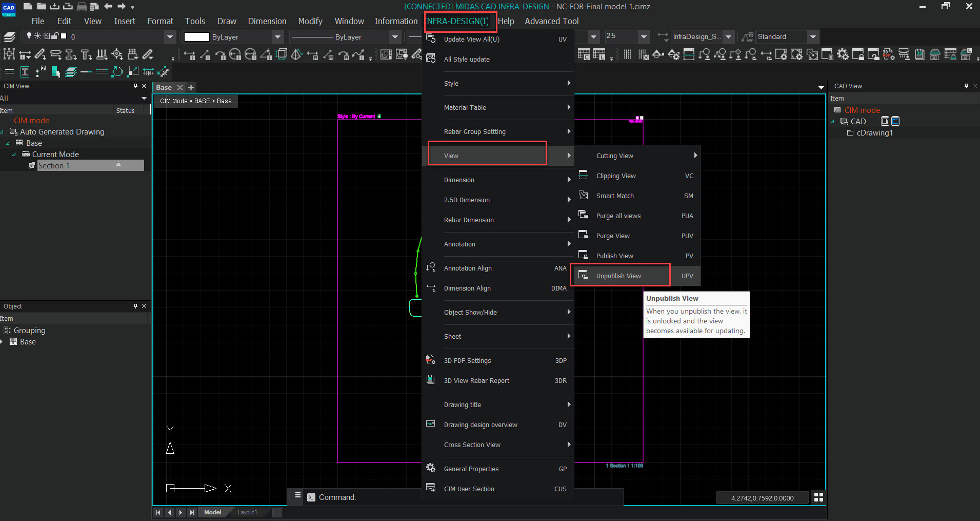Click the text frame 'I' icon in third toolbar row
Viewport: 980px width, 521px height.
tap(25, 71)
